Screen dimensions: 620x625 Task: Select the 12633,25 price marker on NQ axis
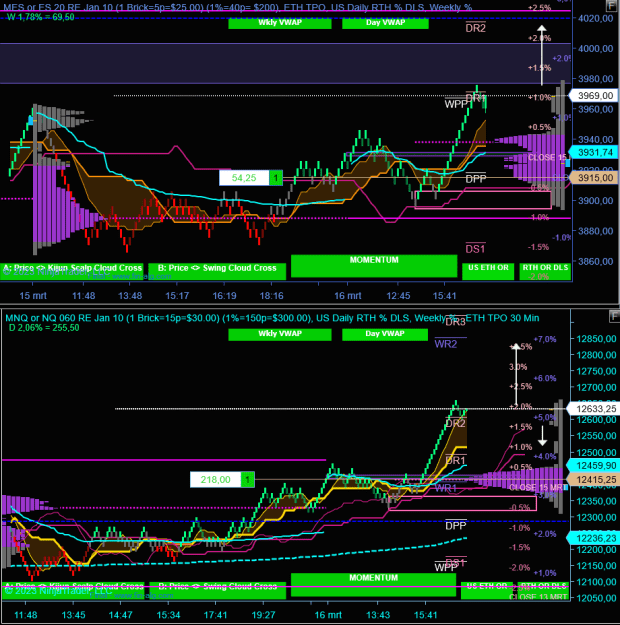pos(593,409)
